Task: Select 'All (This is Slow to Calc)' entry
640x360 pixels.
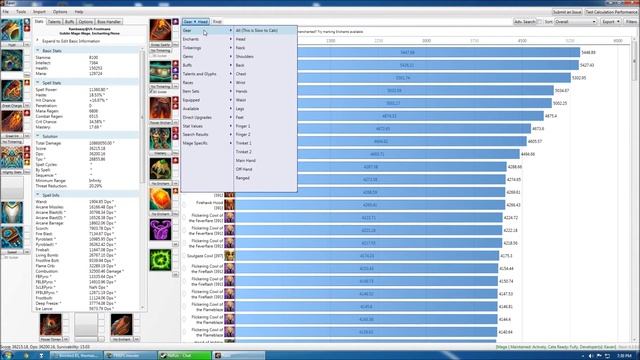Action: pyautogui.click(x=265, y=31)
